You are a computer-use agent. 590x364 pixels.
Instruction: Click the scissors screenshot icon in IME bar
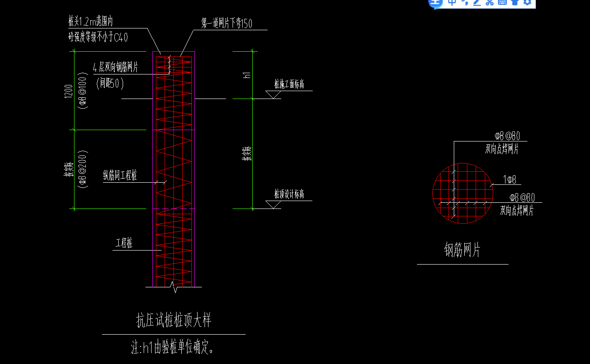(x=490, y=2)
